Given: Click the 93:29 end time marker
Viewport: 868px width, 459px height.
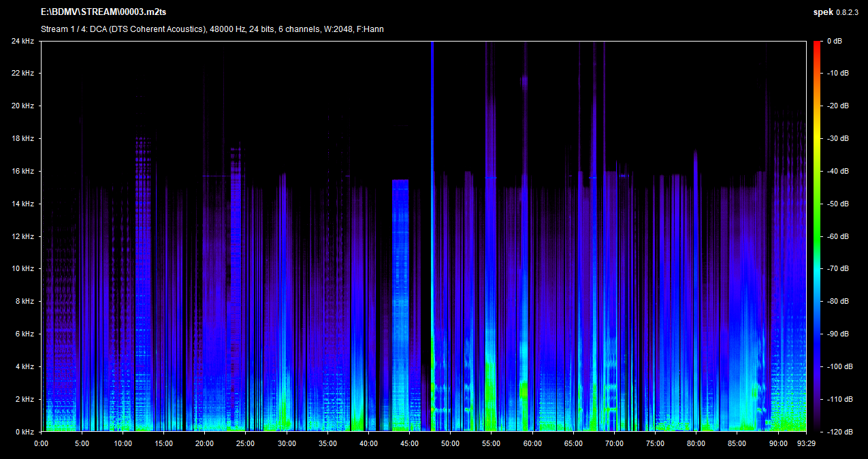Looking at the screenshot, I should [x=806, y=443].
